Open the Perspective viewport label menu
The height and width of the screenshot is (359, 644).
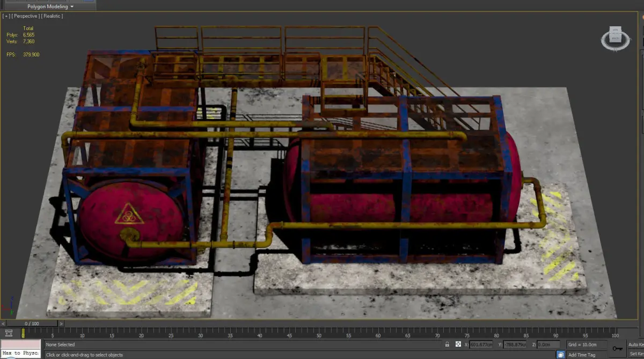tap(25, 16)
